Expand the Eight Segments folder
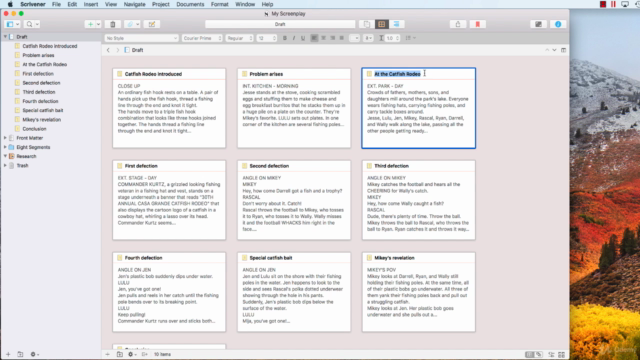The image size is (640, 360). (x=5, y=147)
